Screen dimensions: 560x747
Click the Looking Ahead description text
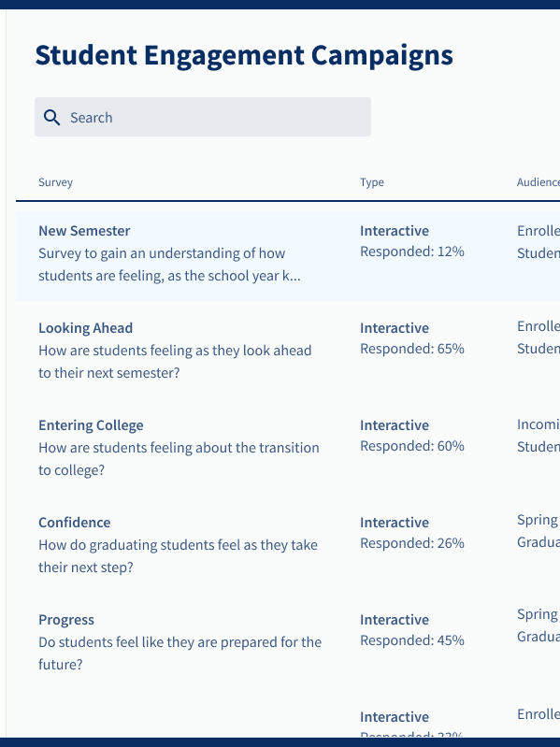[x=175, y=362]
